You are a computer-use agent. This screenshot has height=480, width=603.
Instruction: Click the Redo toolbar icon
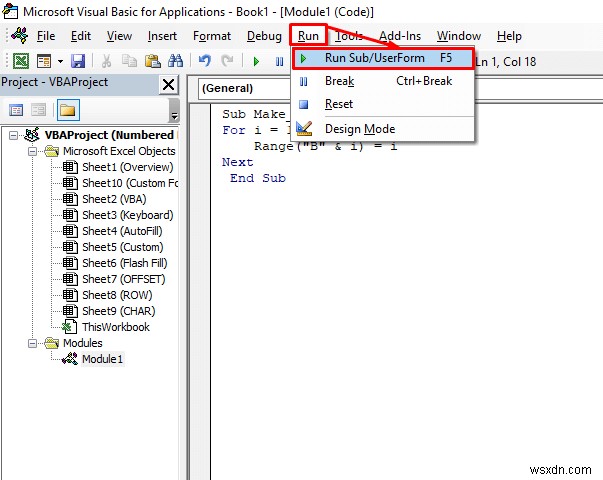point(227,61)
